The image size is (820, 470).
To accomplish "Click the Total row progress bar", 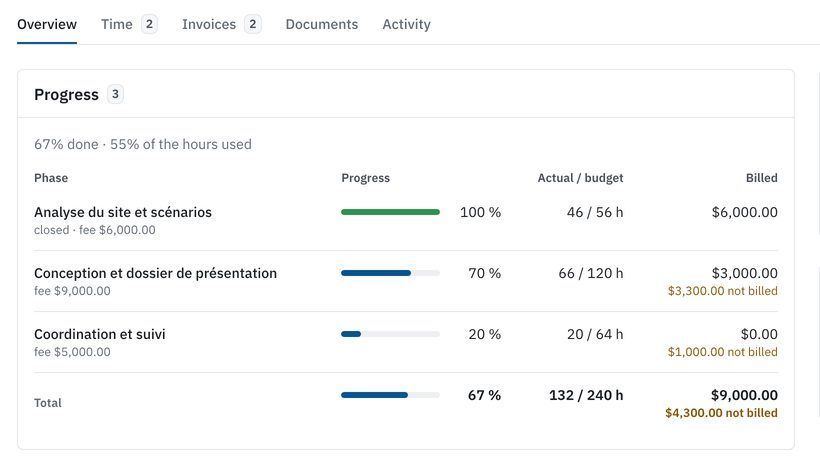I will [390, 395].
